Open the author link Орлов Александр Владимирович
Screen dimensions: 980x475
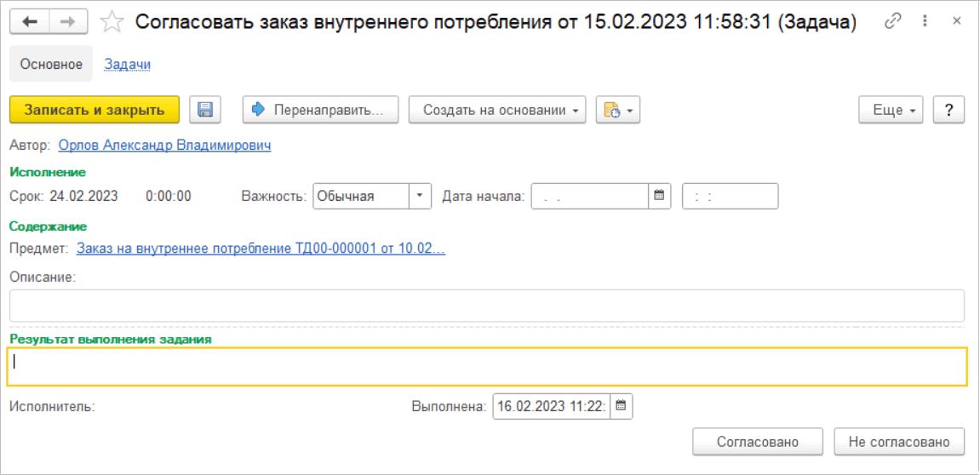point(164,146)
